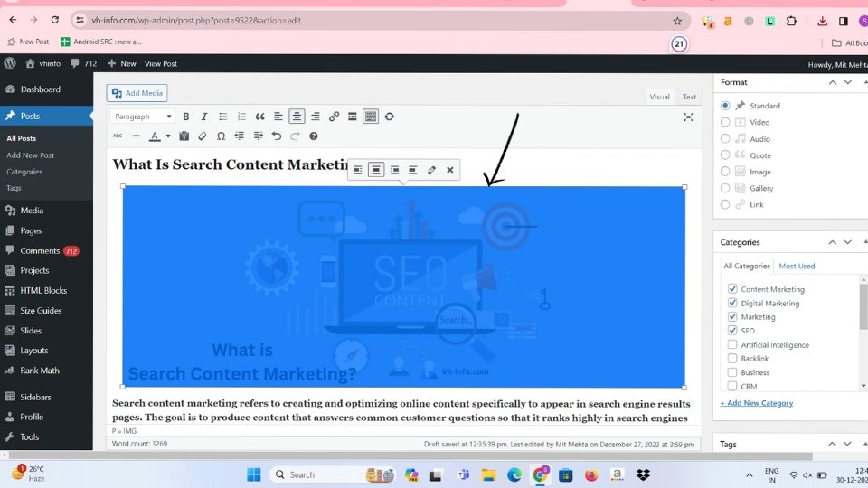Move Tags panel up
Screen dimensions: 868x488
tap(832, 444)
